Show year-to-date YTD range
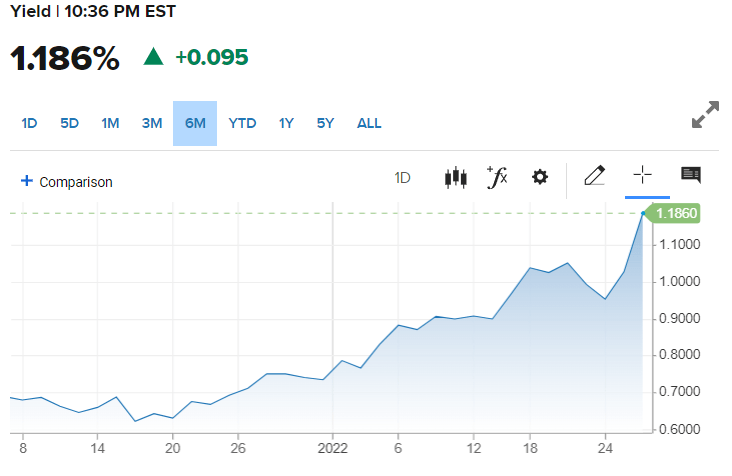 [242, 124]
